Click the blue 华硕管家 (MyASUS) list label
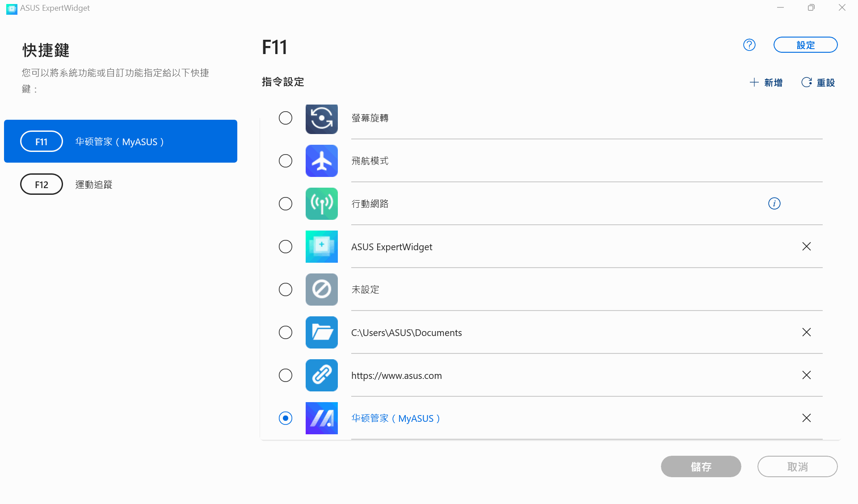858x504 pixels. (x=396, y=418)
